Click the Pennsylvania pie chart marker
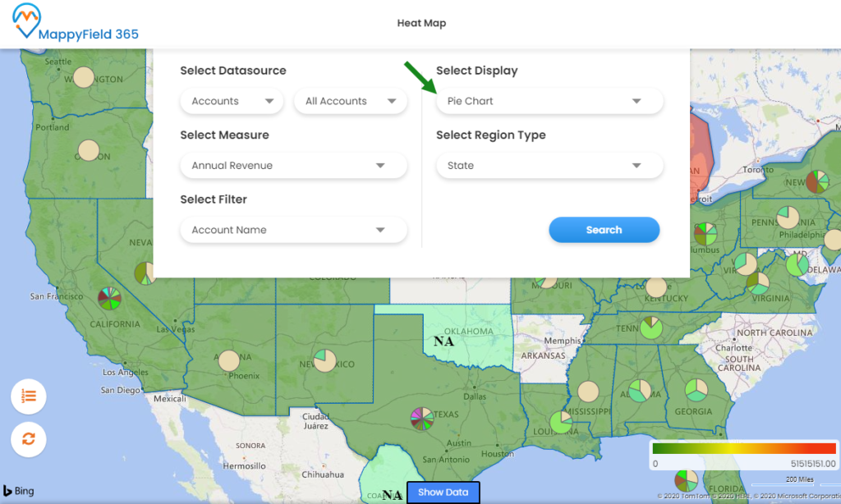The image size is (841, 504). point(788,218)
